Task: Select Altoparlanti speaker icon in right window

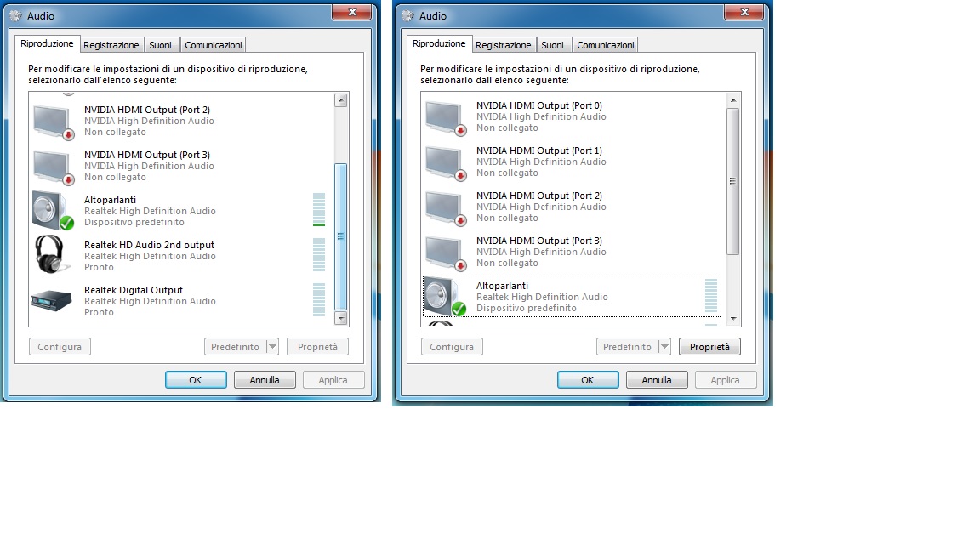Action: pyautogui.click(x=445, y=296)
